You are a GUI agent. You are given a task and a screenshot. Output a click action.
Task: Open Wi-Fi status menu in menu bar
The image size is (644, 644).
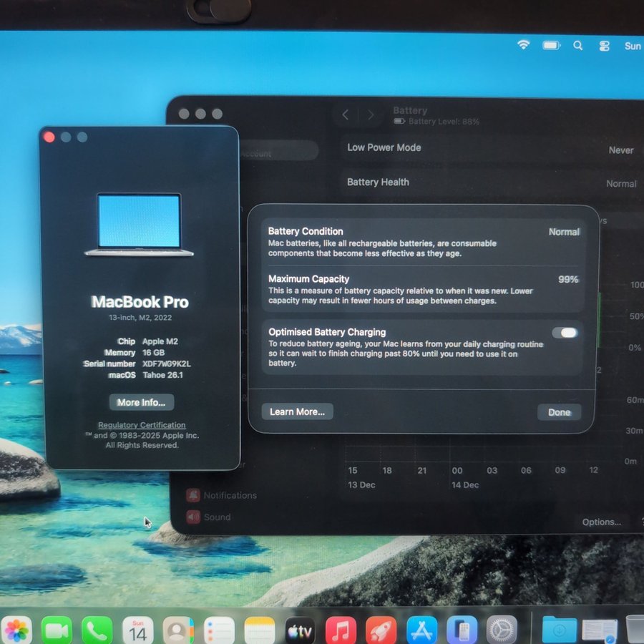coord(524,45)
